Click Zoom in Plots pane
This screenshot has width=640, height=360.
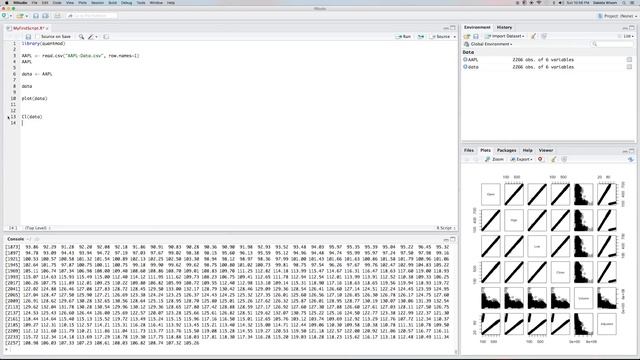[494, 159]
